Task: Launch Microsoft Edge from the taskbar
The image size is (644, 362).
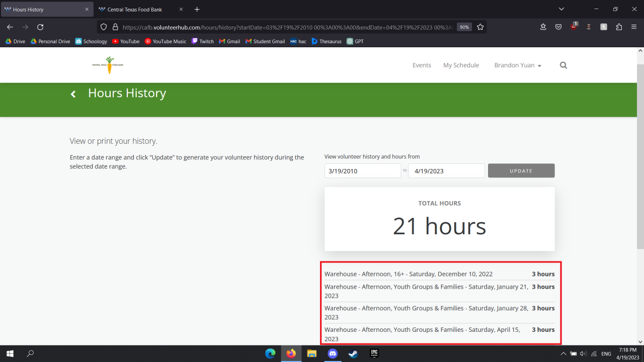Action: 270,353
